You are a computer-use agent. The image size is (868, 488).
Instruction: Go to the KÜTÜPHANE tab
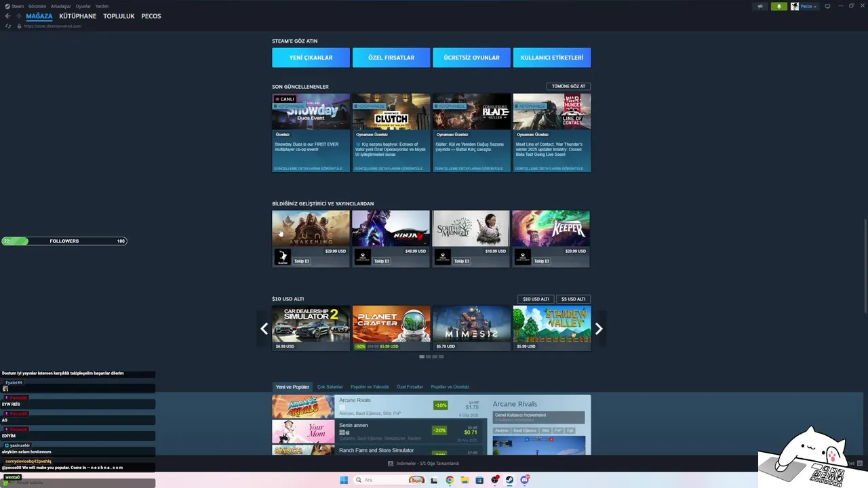point(78,16)
